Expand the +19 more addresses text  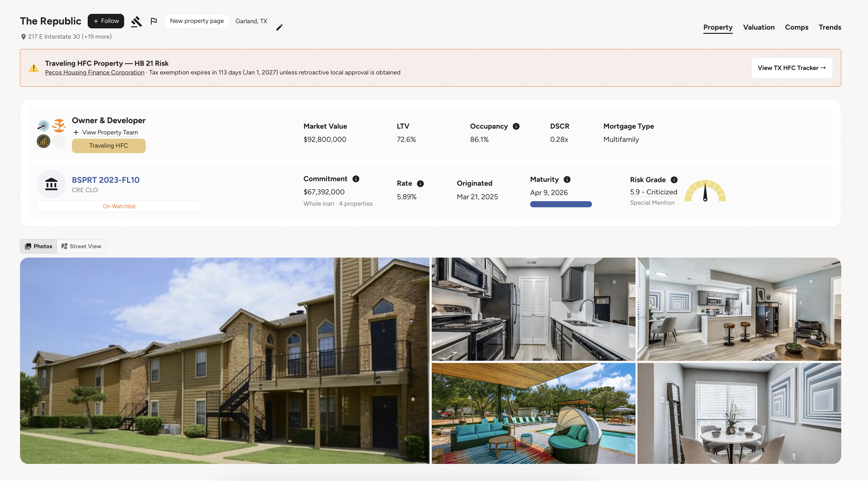point(97,36)
